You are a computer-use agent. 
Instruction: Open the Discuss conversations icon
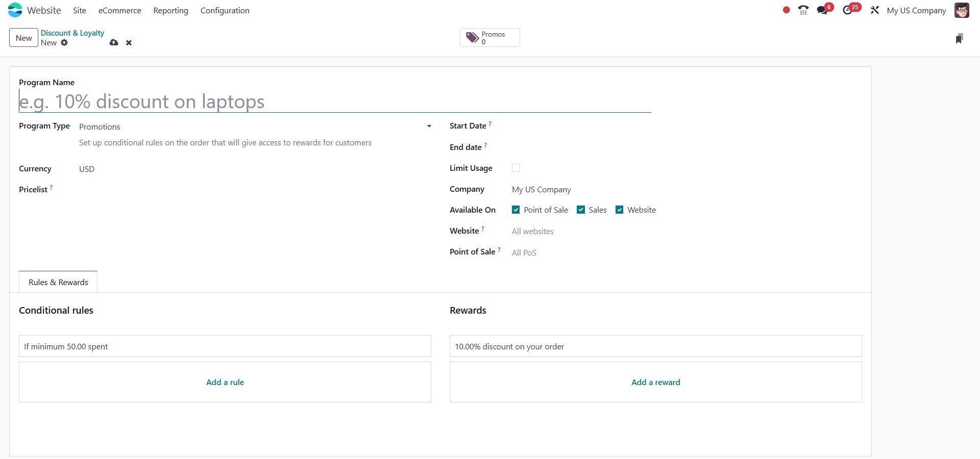click(822, 10)
